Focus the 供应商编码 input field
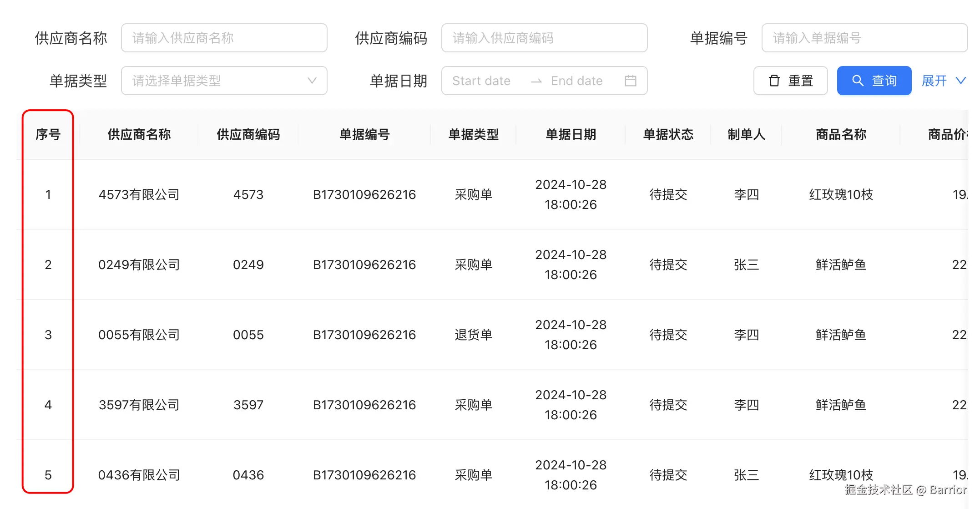The height and width of the screenshot is (509, 980). click(x=544, y=38)
